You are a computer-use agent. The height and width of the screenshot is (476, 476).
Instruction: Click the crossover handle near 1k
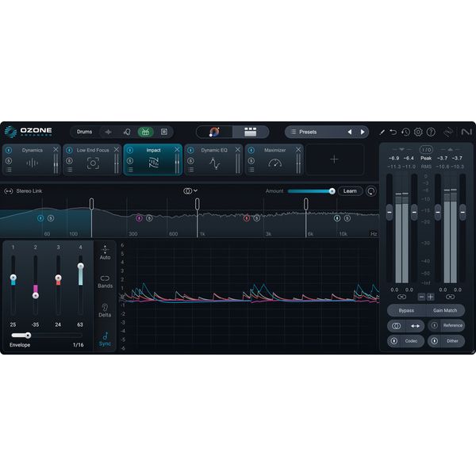click(198, 204)
